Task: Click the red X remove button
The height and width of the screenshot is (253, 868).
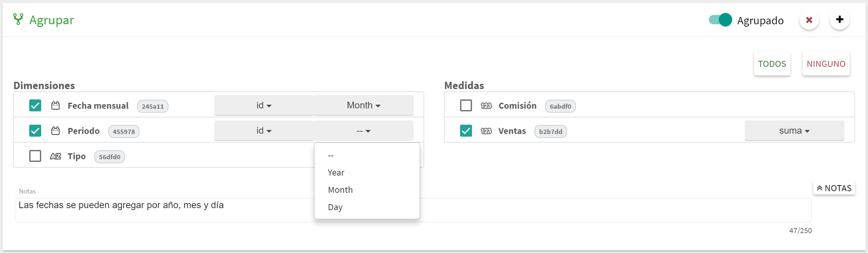Action: (x=809, y=20)
